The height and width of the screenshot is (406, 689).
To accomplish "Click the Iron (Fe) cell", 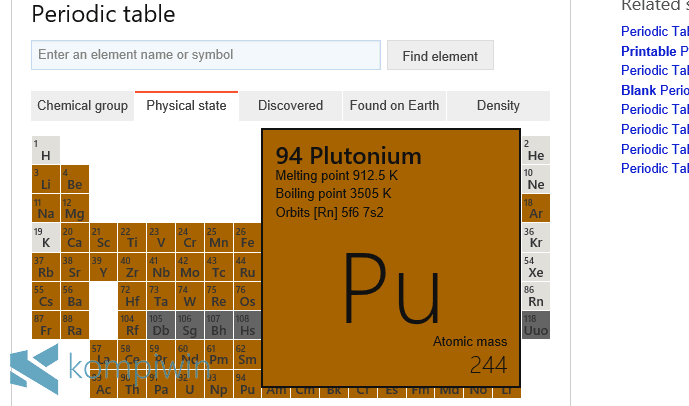I will click(247, 237).
